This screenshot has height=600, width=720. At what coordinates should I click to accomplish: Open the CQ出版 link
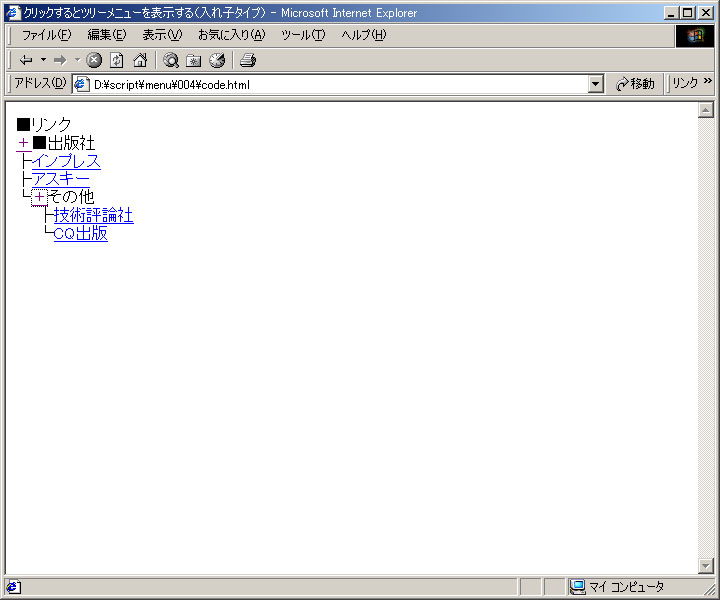(81, 233)
